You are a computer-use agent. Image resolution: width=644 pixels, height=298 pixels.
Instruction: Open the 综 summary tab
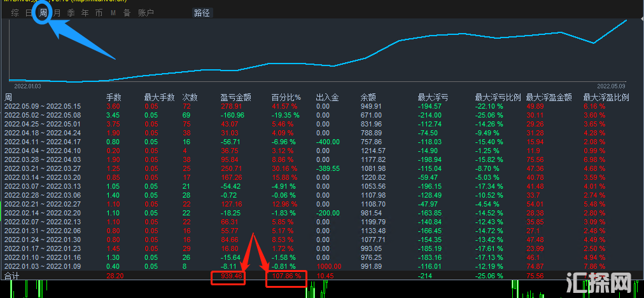coord(15,13)
